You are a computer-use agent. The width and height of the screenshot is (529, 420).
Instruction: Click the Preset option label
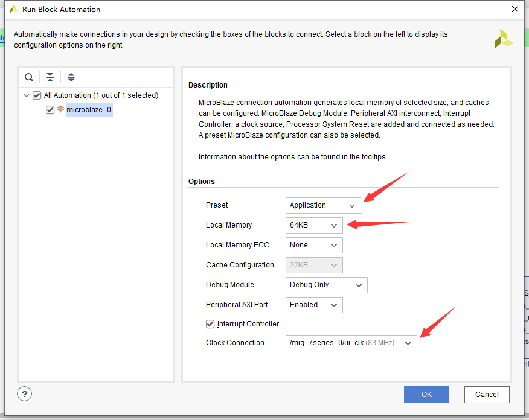[217, 205]
